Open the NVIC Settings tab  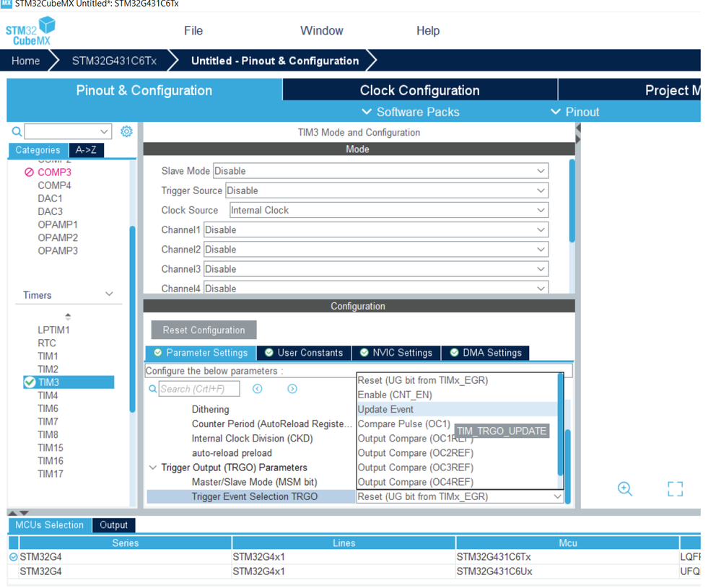pos(396,353)
